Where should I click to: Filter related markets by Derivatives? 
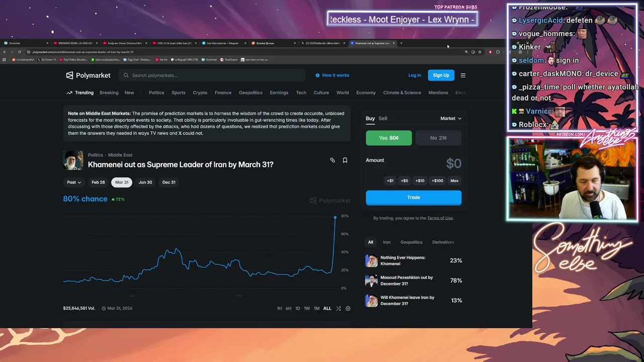pyautogui.click(x=443, y=242)
